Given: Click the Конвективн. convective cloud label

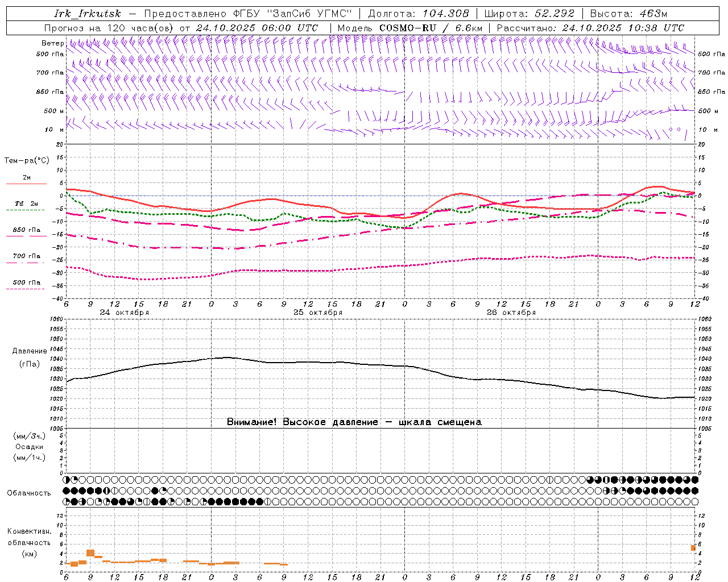Looking at the screenshot, I should point(30,531).
